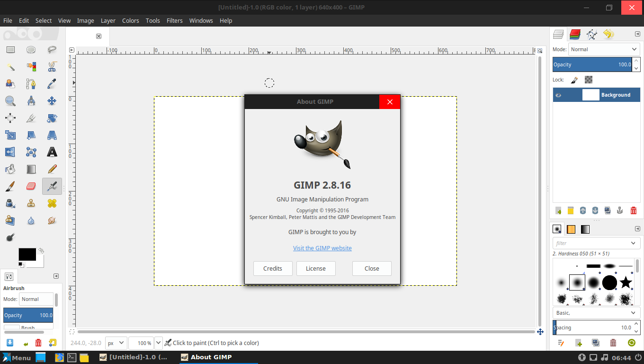Select the Ink tool

point(10,203)
